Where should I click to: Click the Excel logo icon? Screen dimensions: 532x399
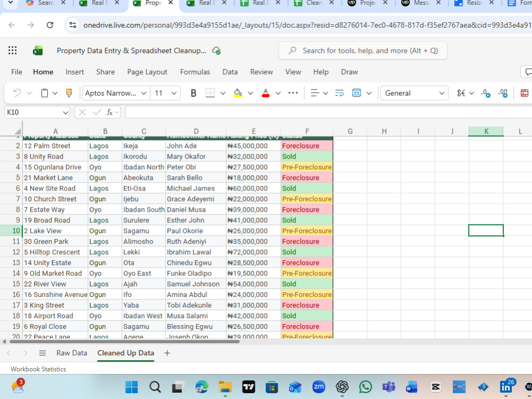tap(38, 51)
